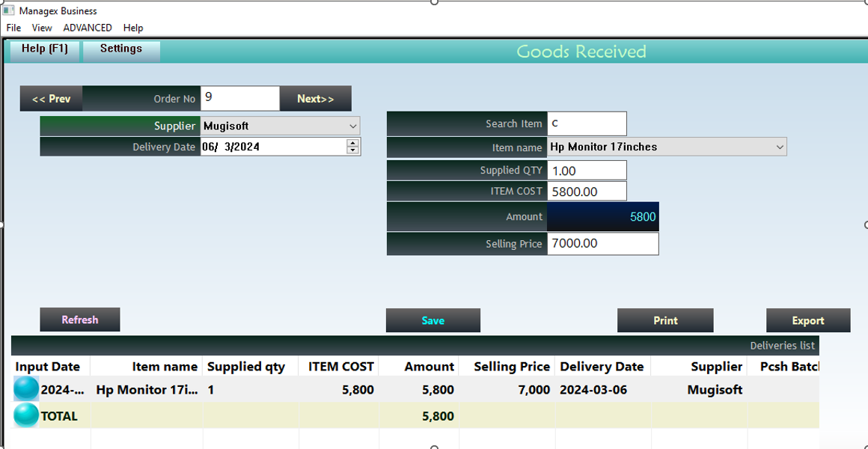Open the File menu
The image size is (868, 449).
coord(13,28)
